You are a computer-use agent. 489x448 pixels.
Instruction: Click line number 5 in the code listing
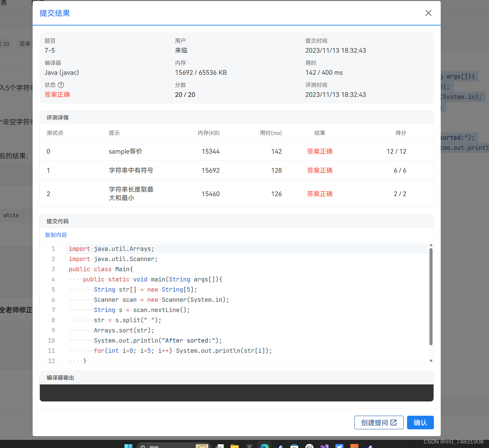click(x=53, y=289)
